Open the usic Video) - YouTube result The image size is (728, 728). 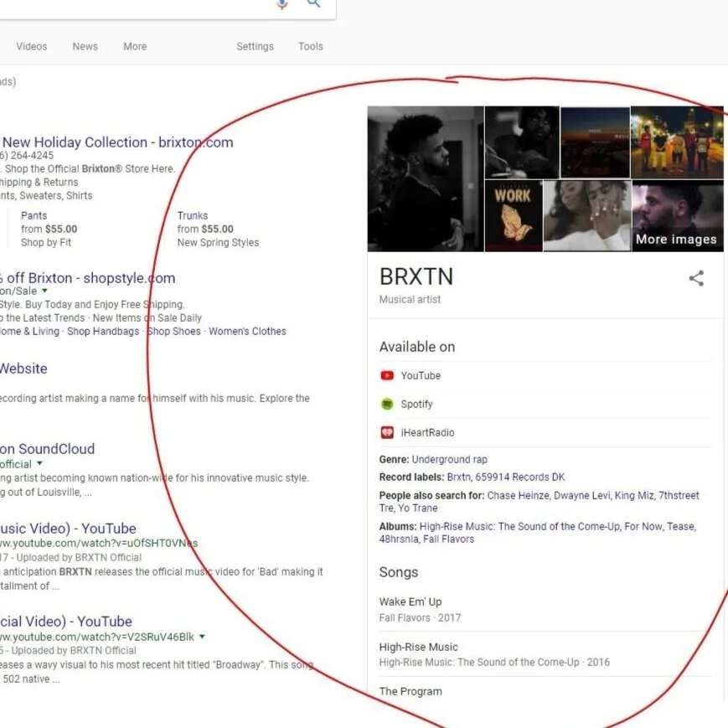68,529
